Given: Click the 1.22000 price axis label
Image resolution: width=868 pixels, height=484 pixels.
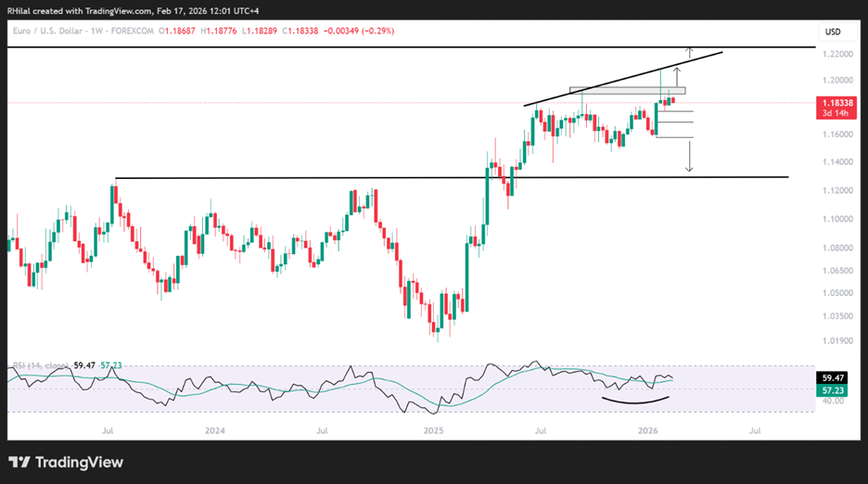Looking at the screenshot, I should coord(837,54).
